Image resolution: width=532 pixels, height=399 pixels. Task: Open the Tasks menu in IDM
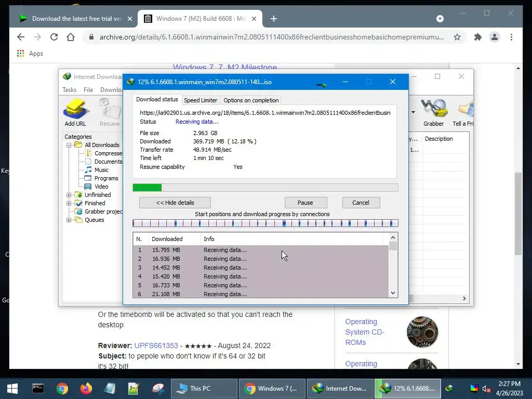pyautogui.click(x=69, y=89)
